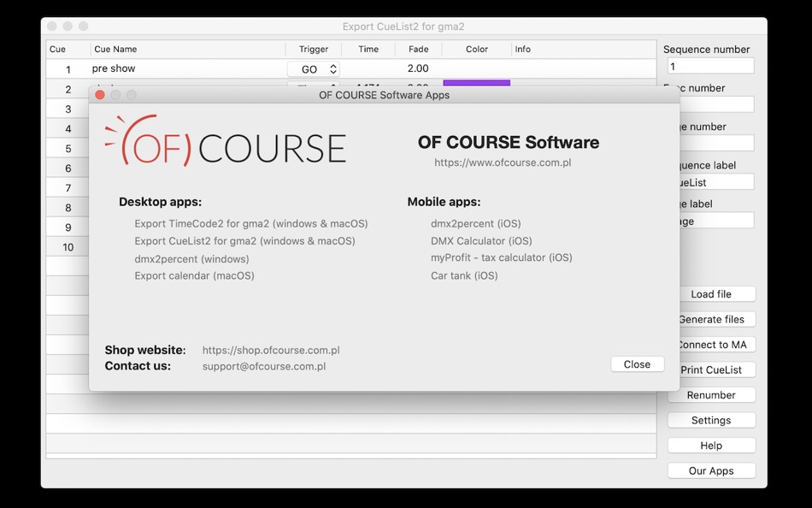Open the shop.ofcourse.com.pl link
This screenshot has height=508, width=812.
271,351
